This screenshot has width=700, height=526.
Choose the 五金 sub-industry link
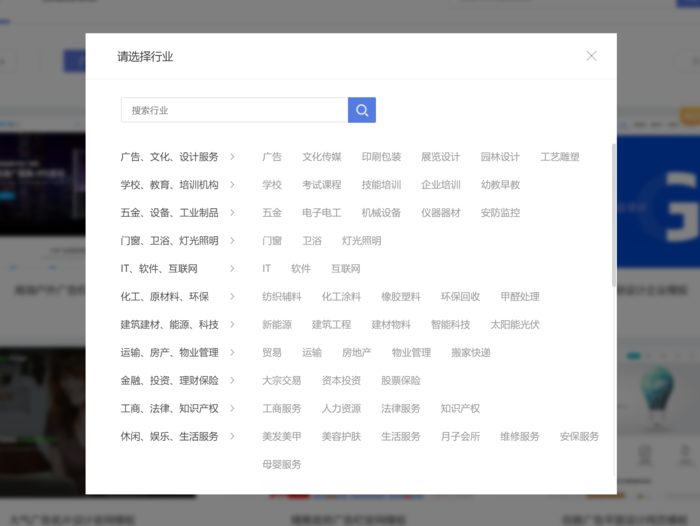tap(272, 213)
